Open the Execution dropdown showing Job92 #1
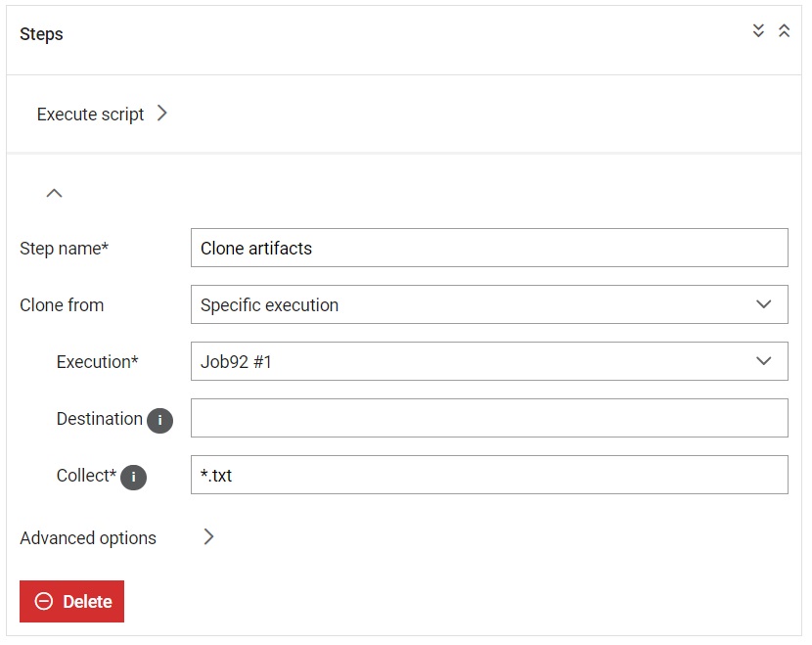The width and height of the screenshot is (812, 645). tap(489, 361)
